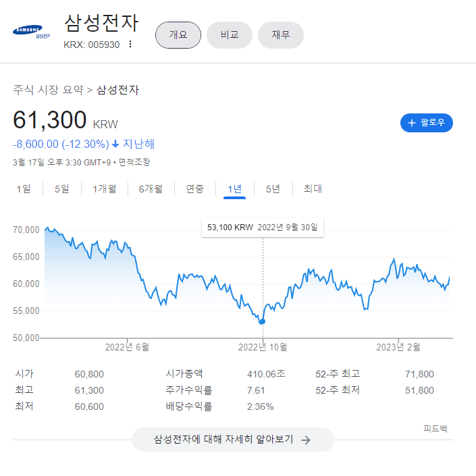
Task: Click the KRX: 005930 ticker text
Action: (x=91, y=45)
